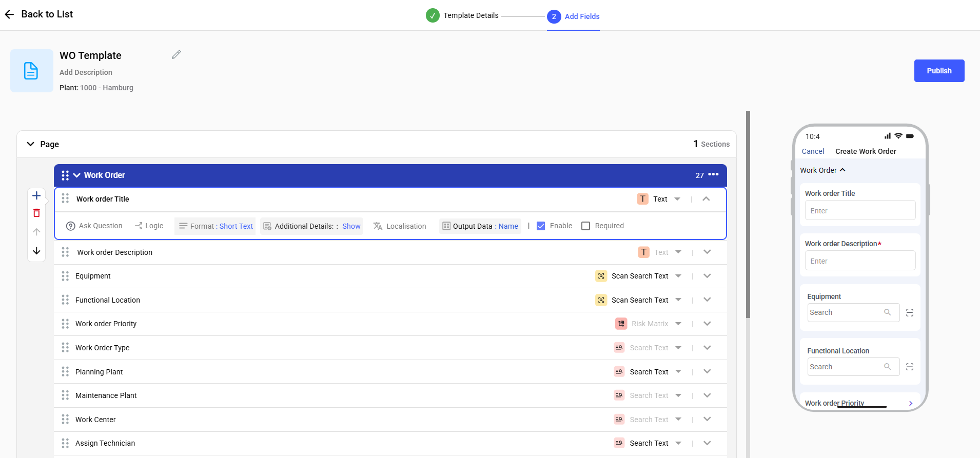Go to the Template Details step
Screen dimensions: 980x458
coord(470,15)
